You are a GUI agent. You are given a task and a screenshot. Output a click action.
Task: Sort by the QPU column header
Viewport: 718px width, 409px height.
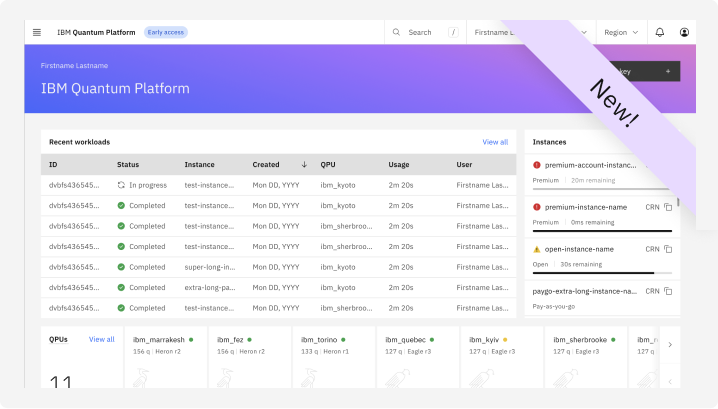(x=328, y=164)
